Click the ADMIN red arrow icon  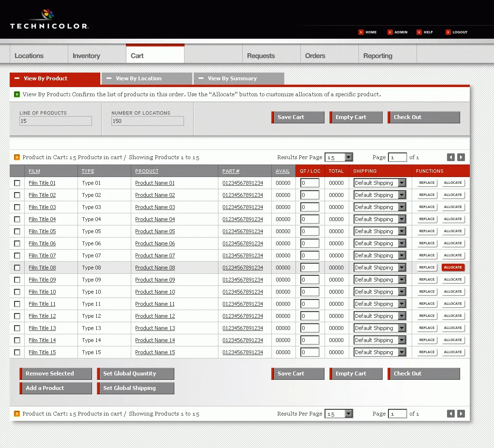(x=390, y=32)
